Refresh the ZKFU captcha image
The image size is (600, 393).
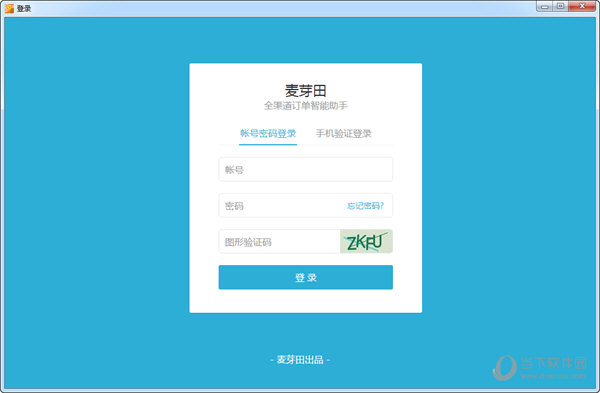366,241
